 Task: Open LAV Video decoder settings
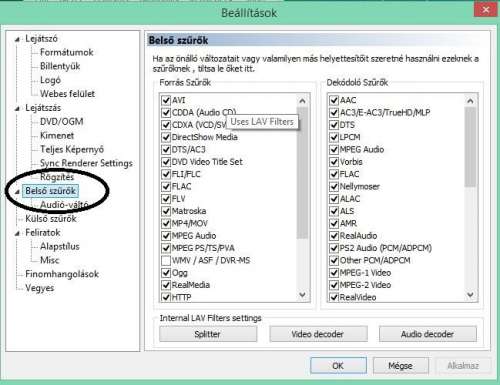318,334
